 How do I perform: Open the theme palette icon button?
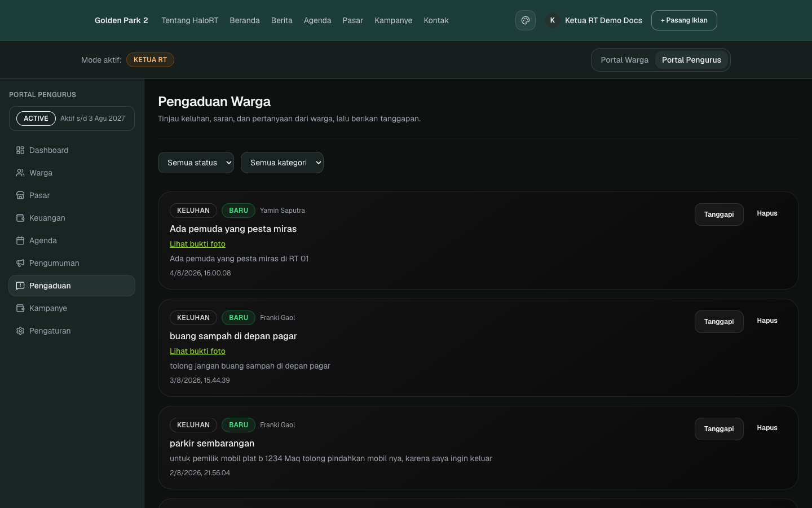(525, 20)
